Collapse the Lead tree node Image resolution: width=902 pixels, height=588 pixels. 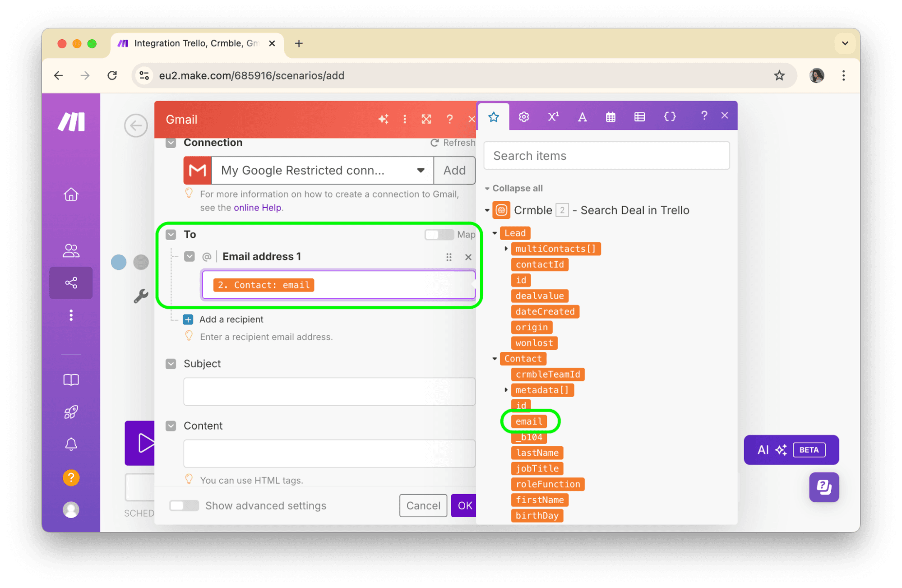point(495,233)
